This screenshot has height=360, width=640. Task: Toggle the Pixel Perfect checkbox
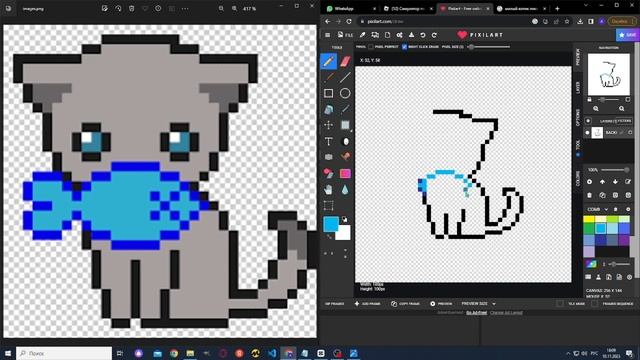click(371, 47)
